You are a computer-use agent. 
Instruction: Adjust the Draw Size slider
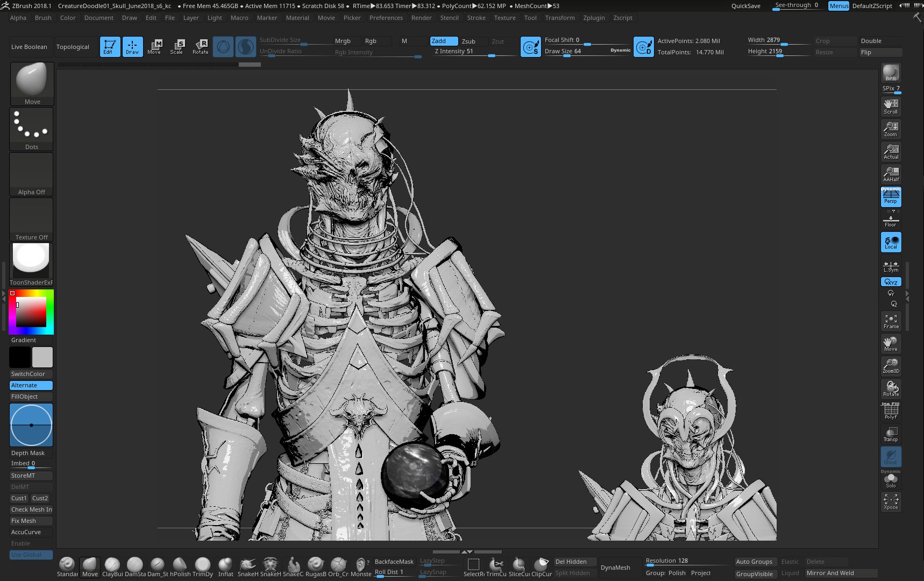coord(587,52)
